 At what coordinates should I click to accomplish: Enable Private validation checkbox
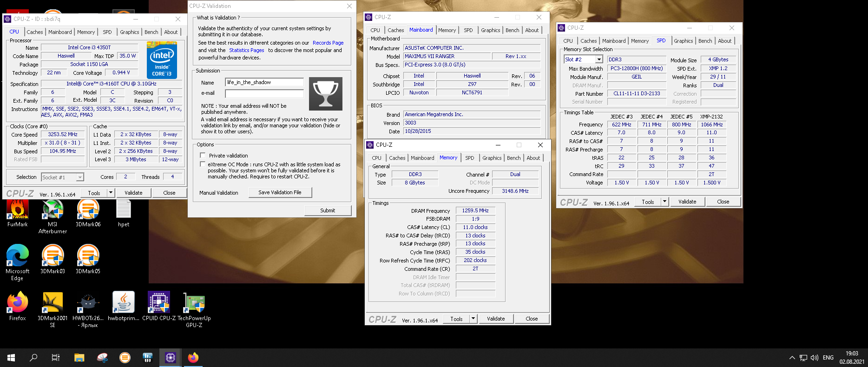point(203,155)
